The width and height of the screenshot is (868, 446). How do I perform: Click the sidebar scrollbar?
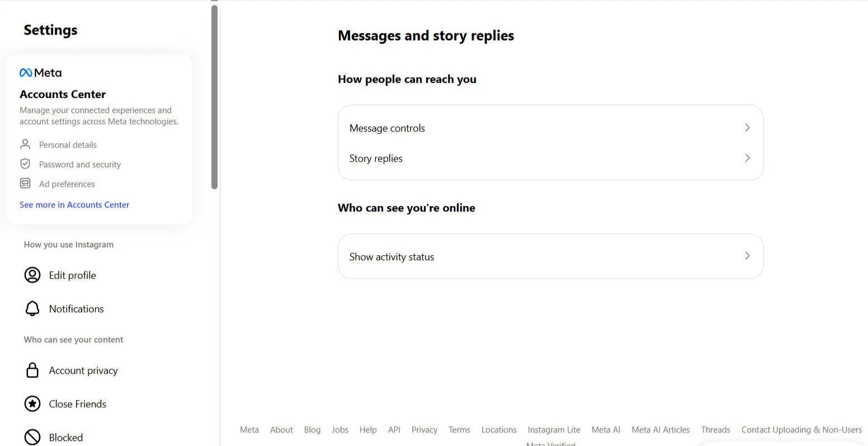(214, 95)
